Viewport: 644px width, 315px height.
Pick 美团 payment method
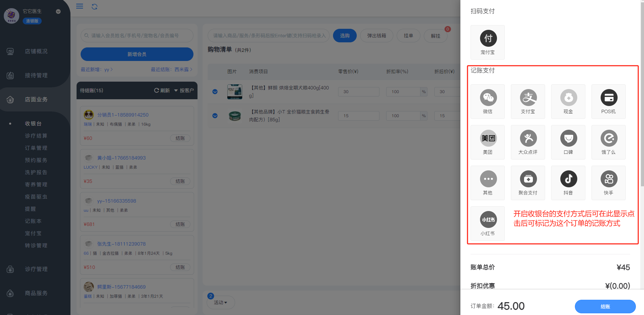pyautogui.click(x=487, y=142)
